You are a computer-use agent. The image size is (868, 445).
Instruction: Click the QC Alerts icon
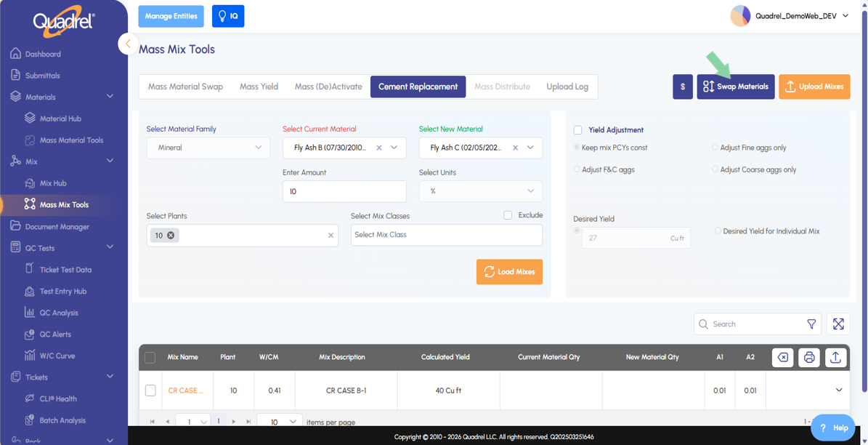pos(30,334)
